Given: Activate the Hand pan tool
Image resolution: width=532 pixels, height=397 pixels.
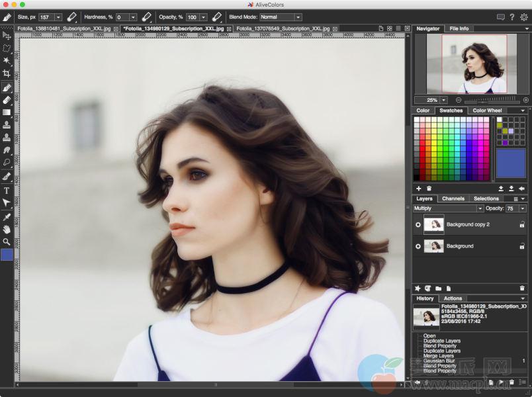Looking at the screenshot, I should 7,229.
